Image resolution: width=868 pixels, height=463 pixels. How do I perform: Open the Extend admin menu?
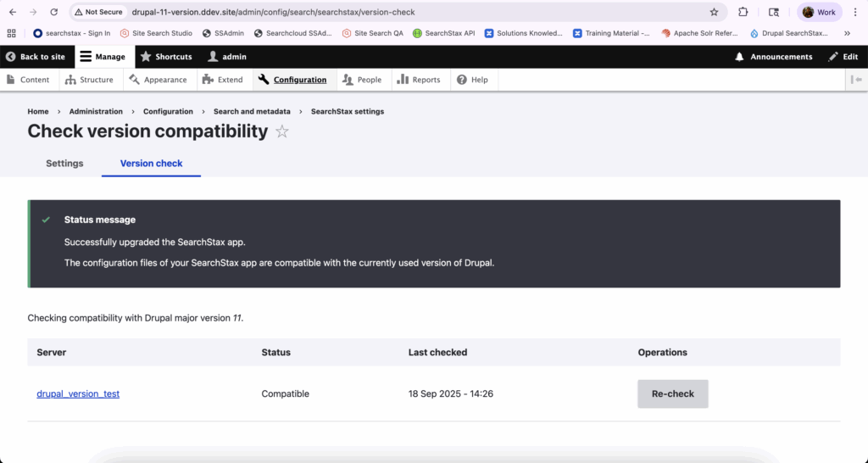223,80
